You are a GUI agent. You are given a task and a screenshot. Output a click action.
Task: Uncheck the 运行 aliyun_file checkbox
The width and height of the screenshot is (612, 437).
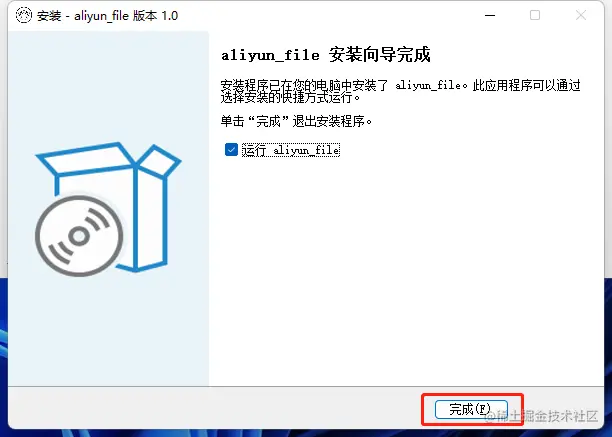pos(231,149)
